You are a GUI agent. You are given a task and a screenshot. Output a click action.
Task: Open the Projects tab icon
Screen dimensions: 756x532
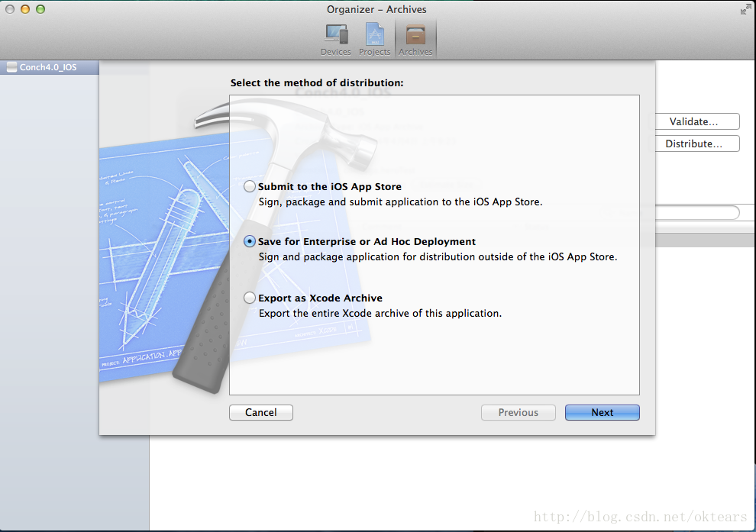point(375,34)
